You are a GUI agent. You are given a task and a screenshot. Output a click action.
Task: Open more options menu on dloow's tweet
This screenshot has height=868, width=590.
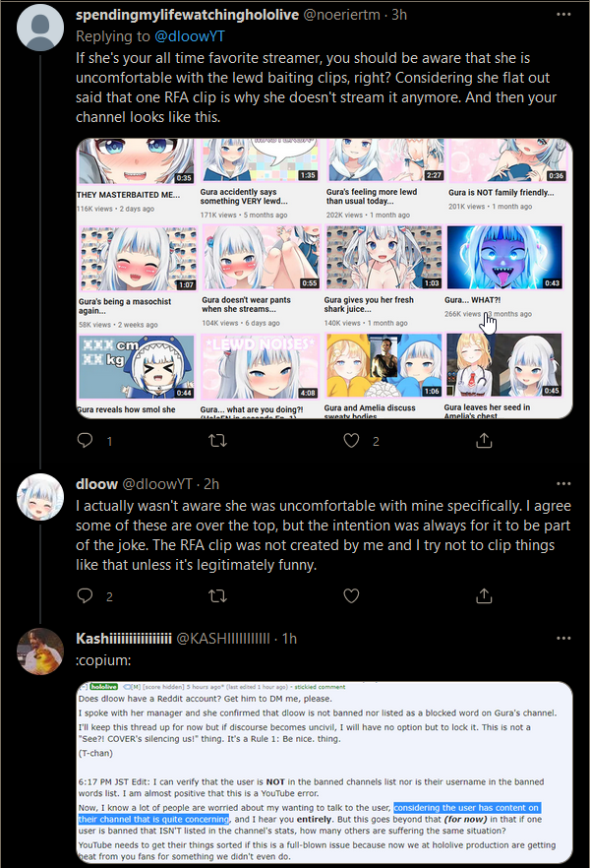[x=563, y=484]
